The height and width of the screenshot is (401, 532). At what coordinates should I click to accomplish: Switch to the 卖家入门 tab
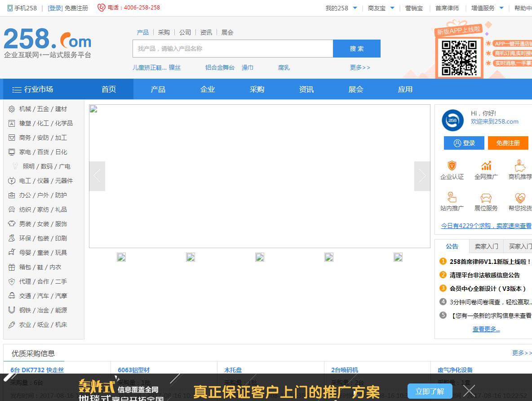tap(487, 246)
